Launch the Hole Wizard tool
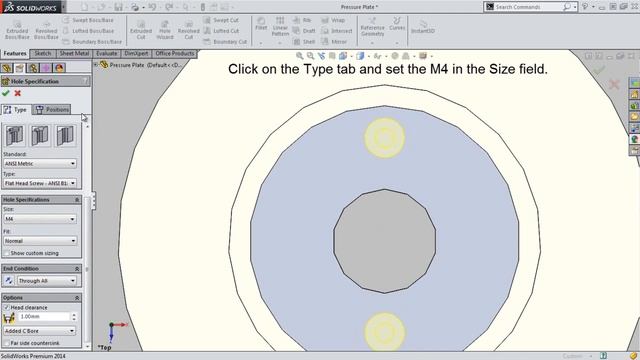Viewport: 640px width, 360px height. click(165, 30)
